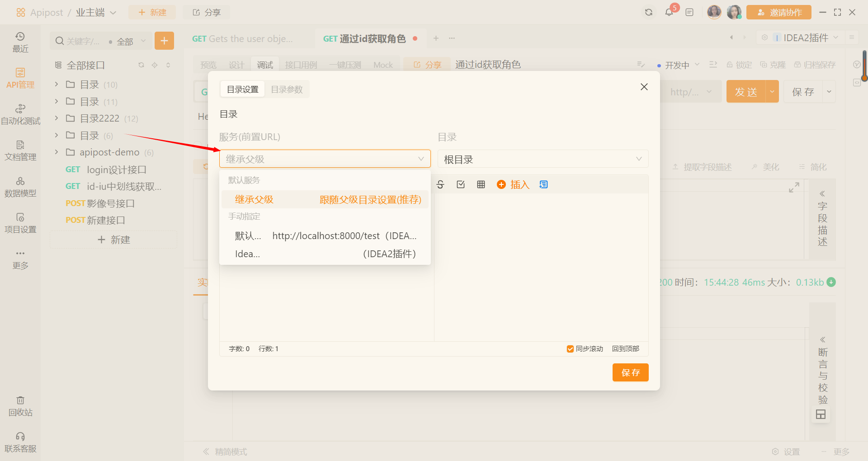
Task: Click the blue document outline icon in toolbar
Action: 543,184
